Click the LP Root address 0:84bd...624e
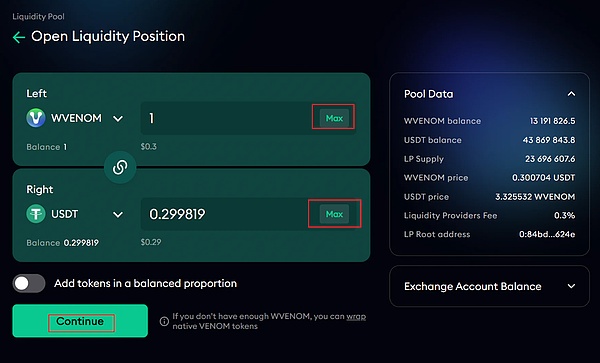 (x=547, y=234)
